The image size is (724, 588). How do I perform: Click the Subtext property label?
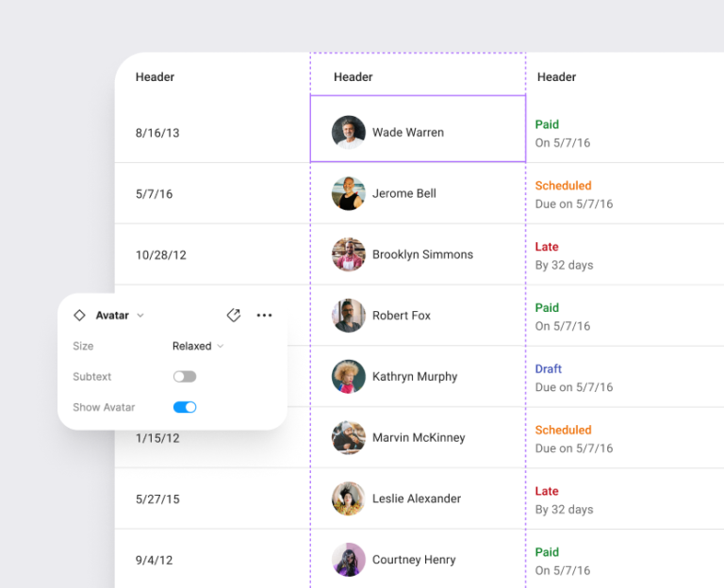(x=91, y=377)
